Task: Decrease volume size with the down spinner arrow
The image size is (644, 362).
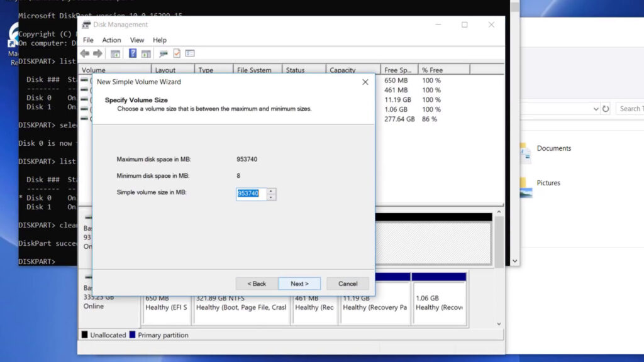Action: [270, 197]
